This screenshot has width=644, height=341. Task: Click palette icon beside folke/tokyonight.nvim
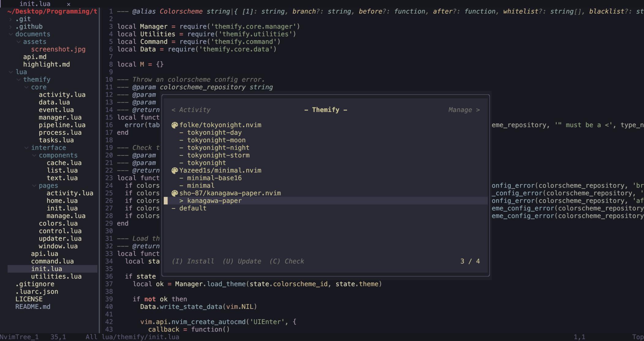coord(175,125)
